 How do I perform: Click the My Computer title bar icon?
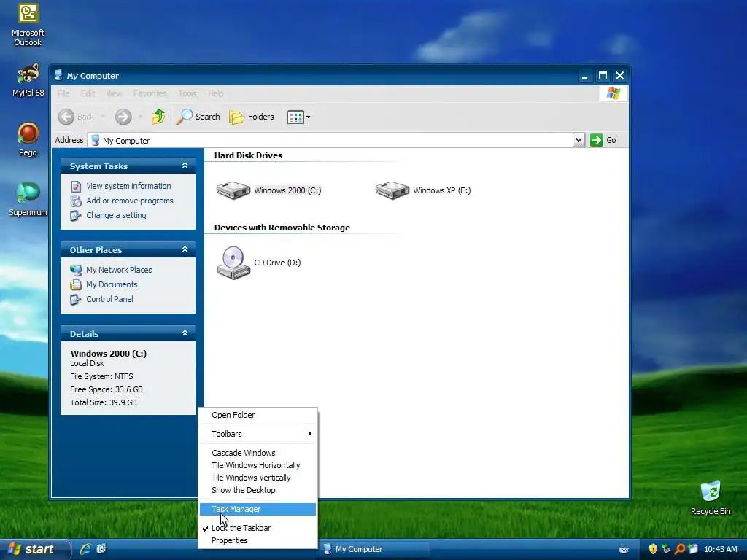point(58,75)
